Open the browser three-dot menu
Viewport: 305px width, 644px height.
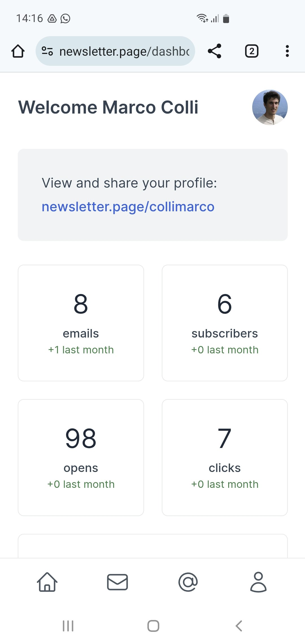287,51
